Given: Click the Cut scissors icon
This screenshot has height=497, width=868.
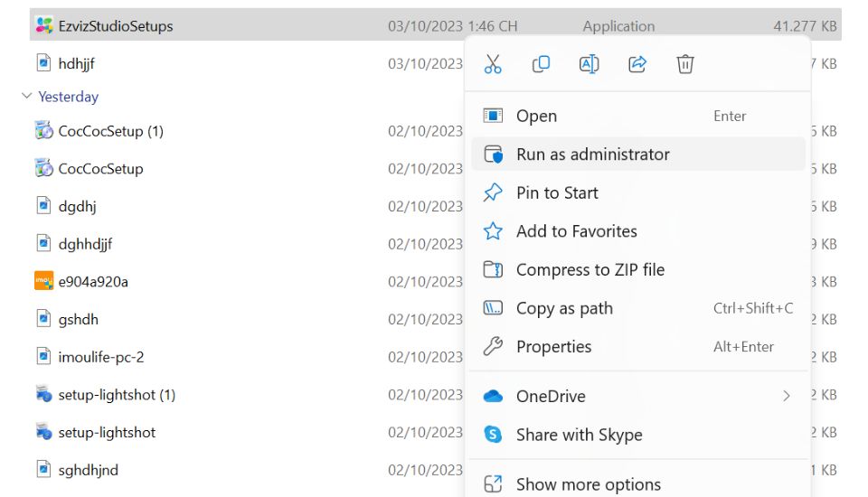Looking at the screenshot, I should [x=493, y=64].
